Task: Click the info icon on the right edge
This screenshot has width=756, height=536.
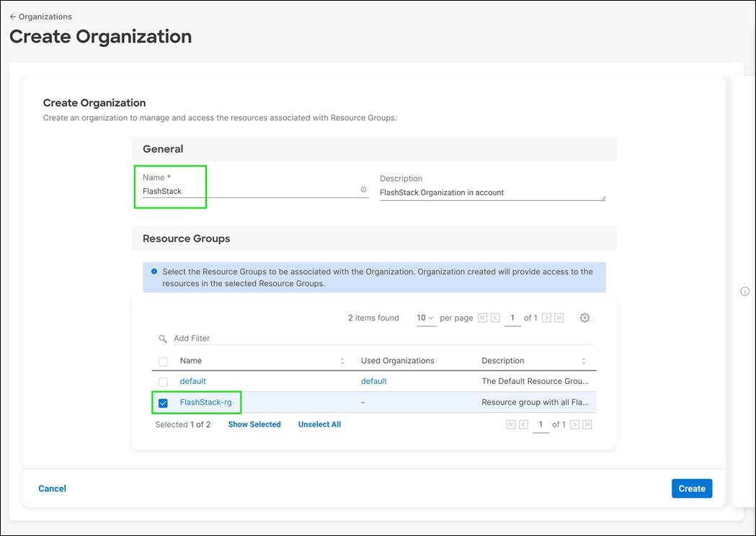Action: pyautogui.click(x=744, y=291)
